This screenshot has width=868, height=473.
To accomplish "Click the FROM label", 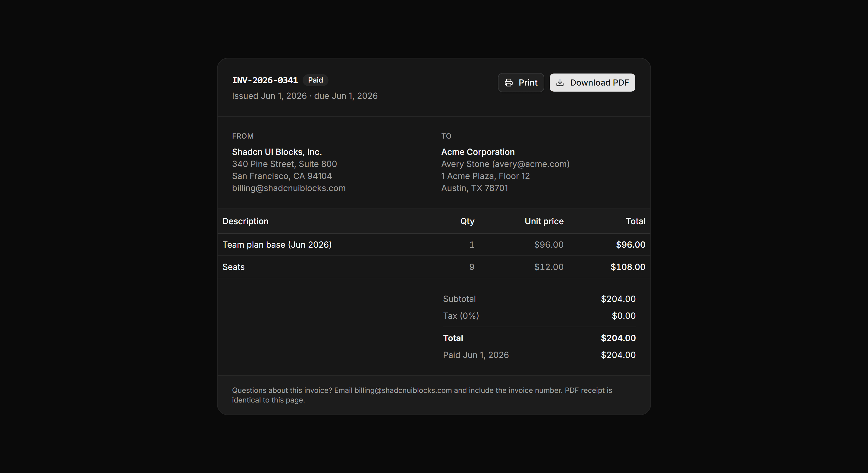I will 243,136.
